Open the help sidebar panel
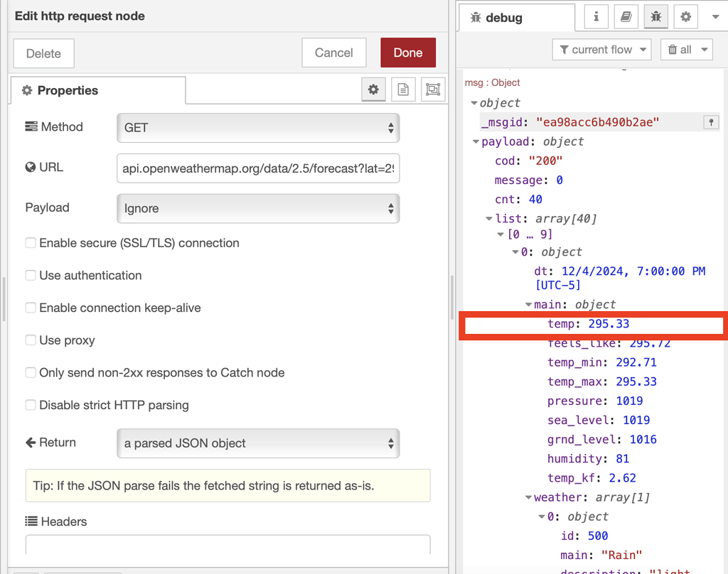 (x=626, y=17)
